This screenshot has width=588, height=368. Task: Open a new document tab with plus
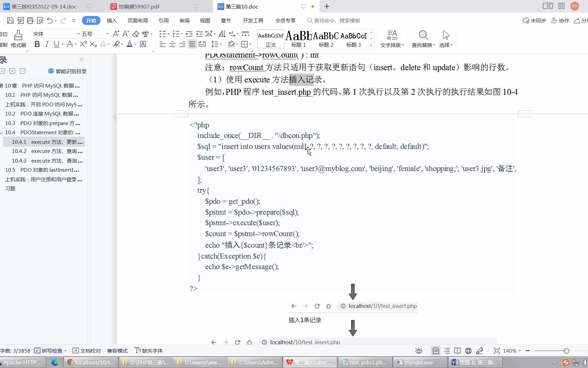coord(327,6)
